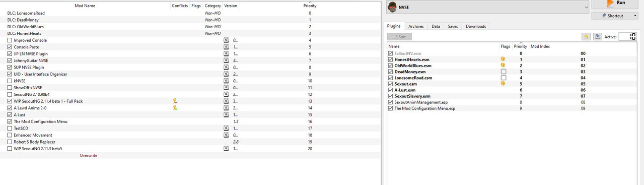
Task: Open the NVSE executable dropdown
Action: click(487, 8)
